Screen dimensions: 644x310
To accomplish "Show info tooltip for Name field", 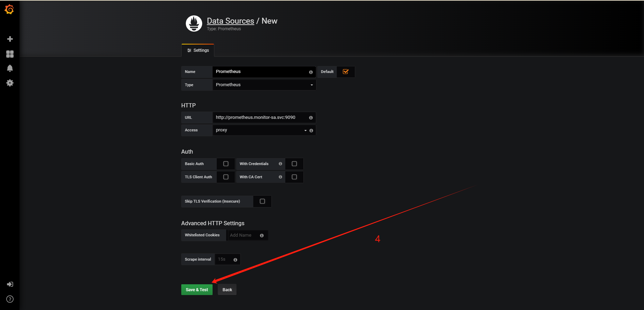I will [x=311, y=72].
